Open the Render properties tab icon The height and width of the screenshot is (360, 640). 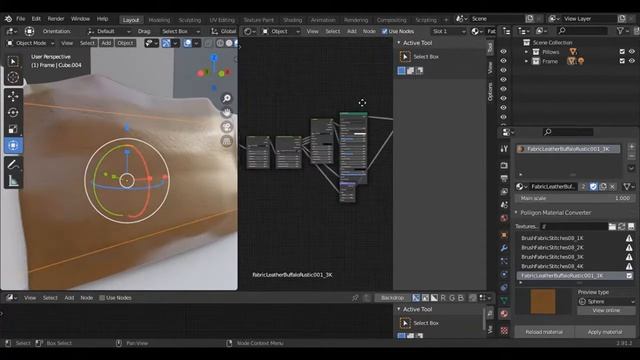(x=504, y=165)
